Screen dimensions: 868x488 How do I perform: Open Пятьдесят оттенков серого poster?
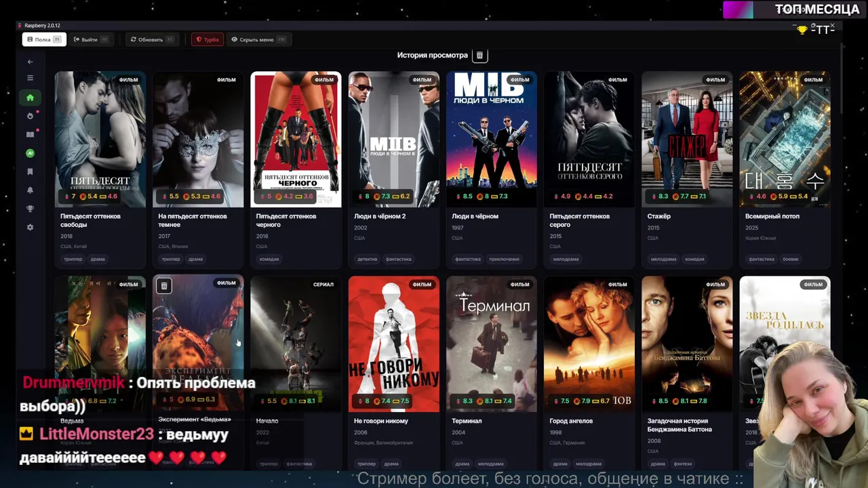pos(589,140)
